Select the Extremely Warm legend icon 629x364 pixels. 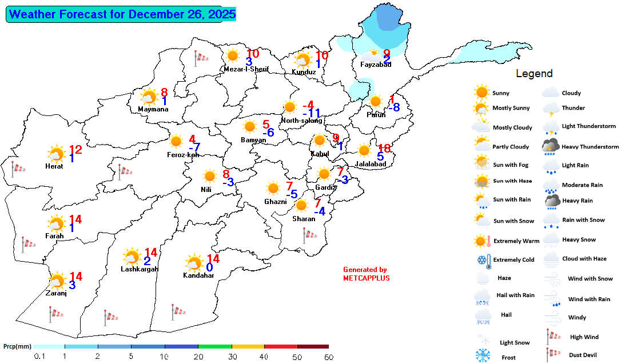click(482, 241)
